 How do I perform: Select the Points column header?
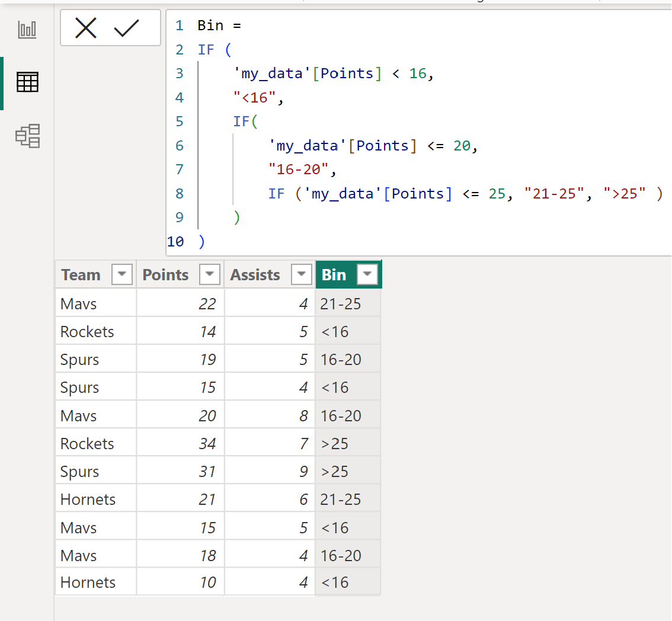[180, 274]
